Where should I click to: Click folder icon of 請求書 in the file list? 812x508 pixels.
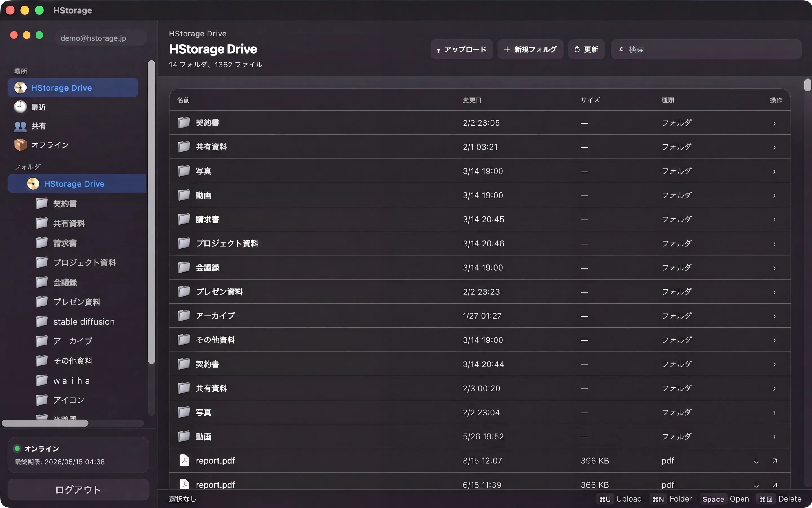[x=184, y=219]
